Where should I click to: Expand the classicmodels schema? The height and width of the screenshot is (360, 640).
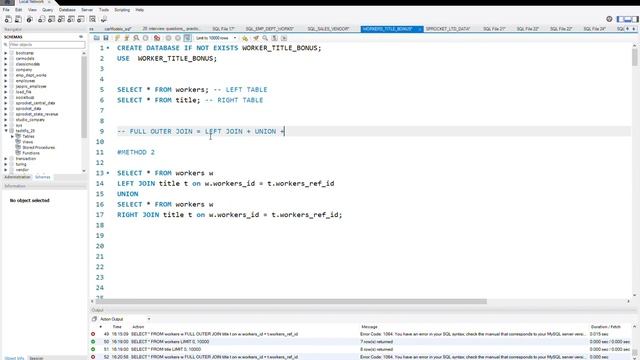click(x=6, y=64)
